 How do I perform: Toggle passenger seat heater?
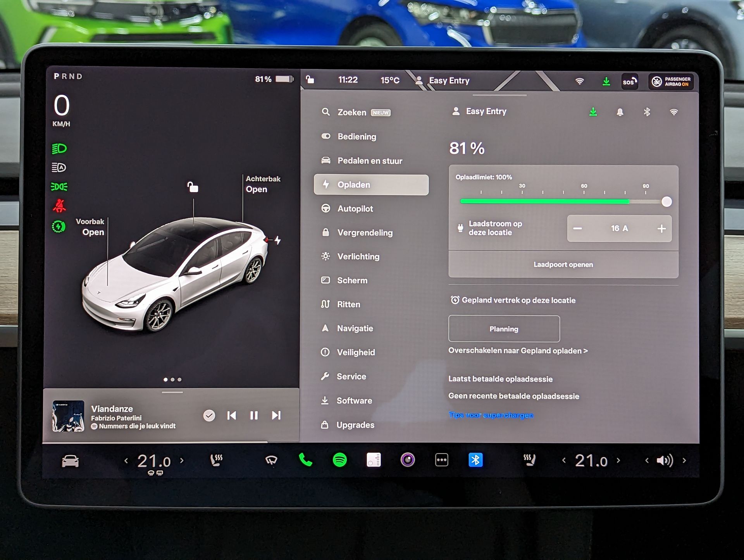pyautogui.click(x=529, y=460)
